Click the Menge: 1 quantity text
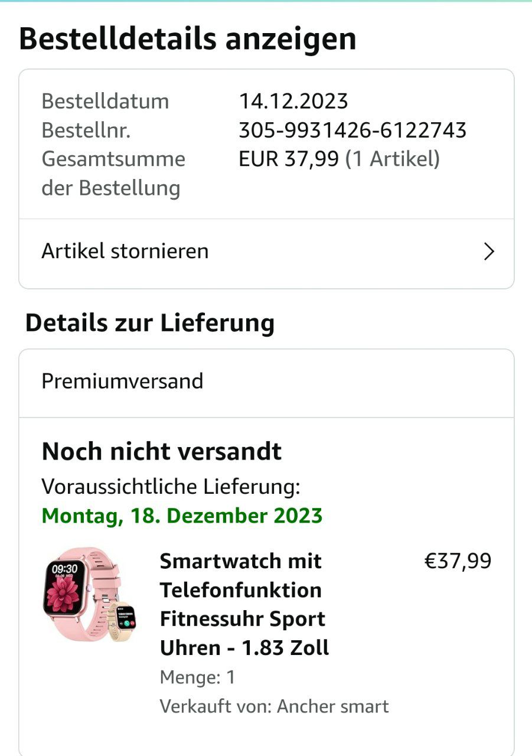 coord(198,677)
